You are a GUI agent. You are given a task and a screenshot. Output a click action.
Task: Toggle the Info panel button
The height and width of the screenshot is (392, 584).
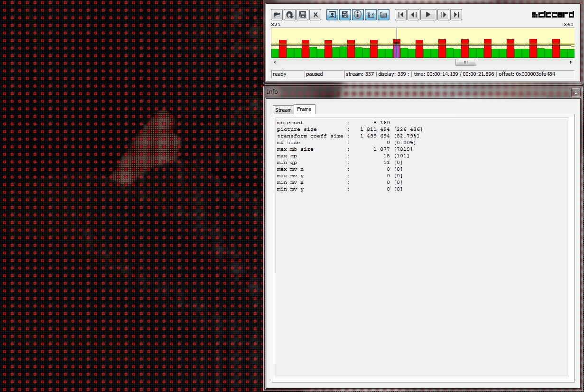click(x=358, y=15)
